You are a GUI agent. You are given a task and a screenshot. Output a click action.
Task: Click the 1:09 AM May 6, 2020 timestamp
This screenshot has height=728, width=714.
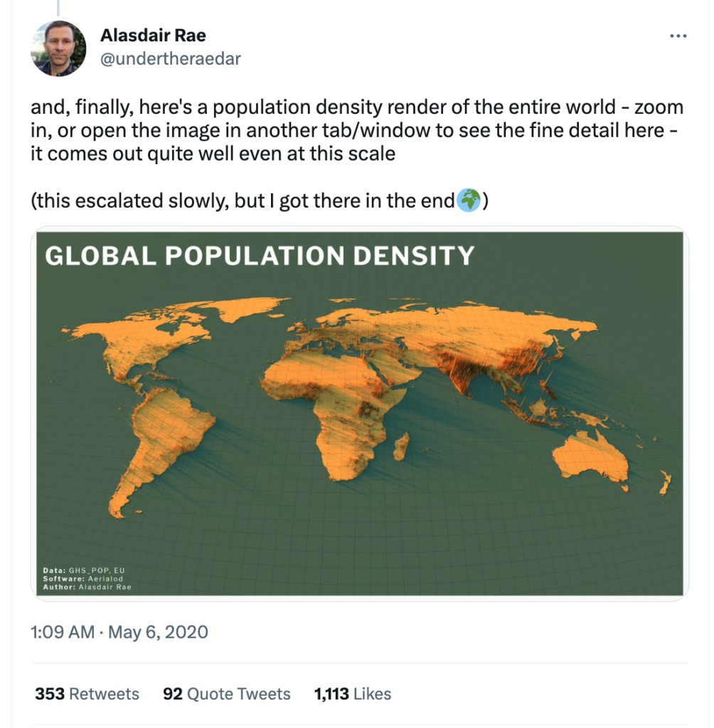click(x=119, y=631)
